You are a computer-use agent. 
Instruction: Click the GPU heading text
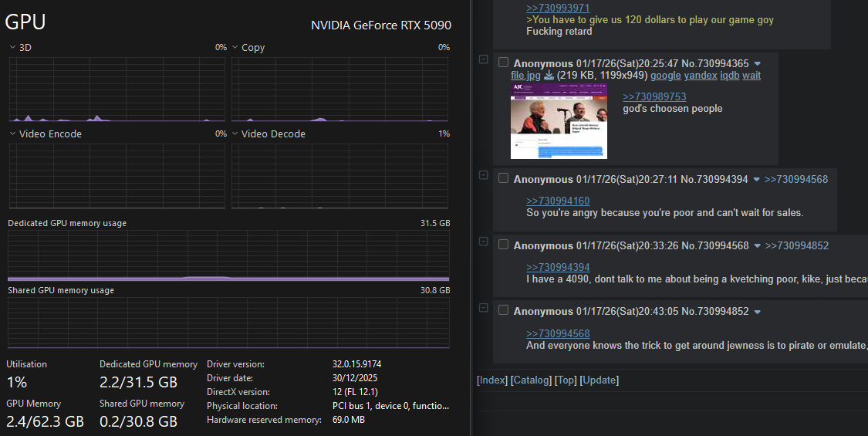coord(25,22)
